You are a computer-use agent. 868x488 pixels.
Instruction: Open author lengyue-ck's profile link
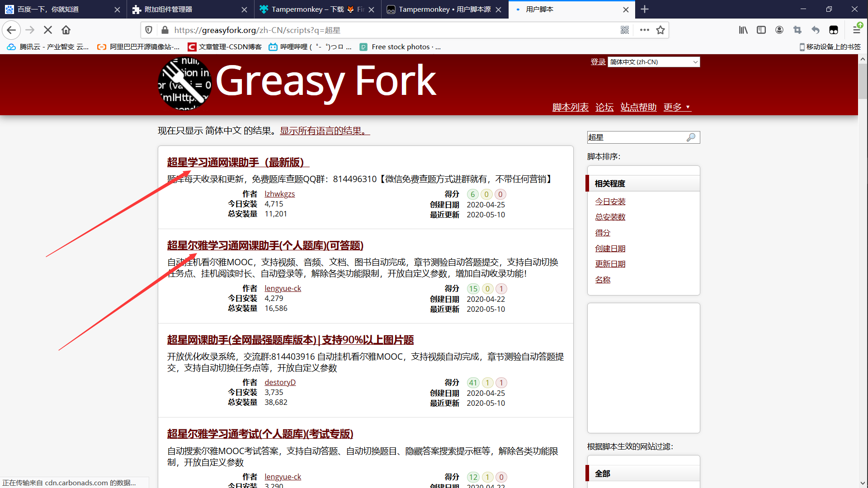283,288
